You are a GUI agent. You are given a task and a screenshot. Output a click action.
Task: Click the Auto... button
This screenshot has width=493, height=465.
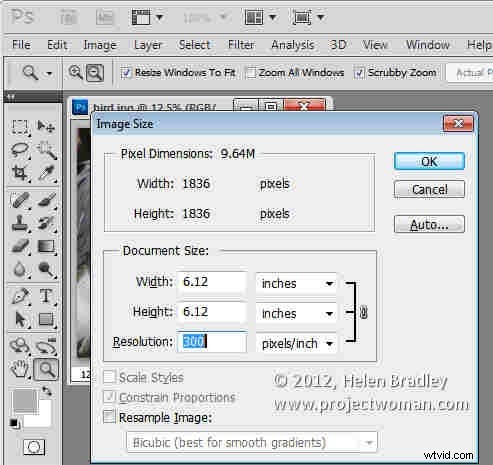click(x=429, y=224)
